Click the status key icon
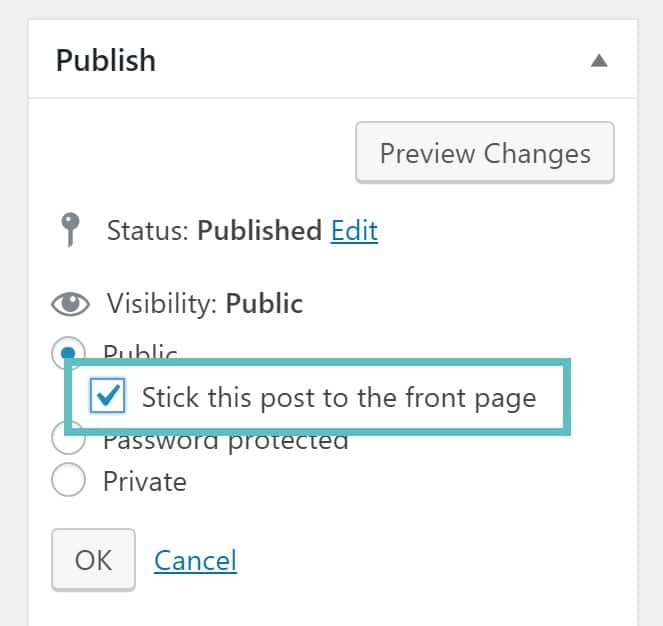This screenshot has height=626, width=663. coord(69,230)
